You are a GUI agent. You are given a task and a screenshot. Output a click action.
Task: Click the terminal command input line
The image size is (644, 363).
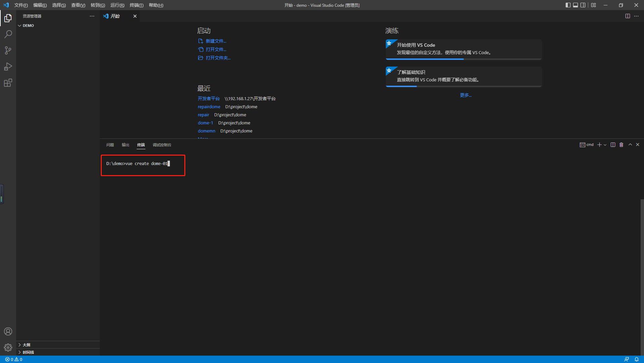pyautogui.click(x=138, y=164)
